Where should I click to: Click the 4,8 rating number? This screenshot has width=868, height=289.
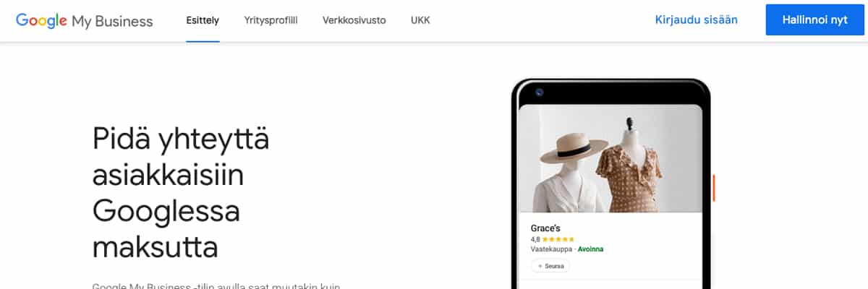[535, 239]
